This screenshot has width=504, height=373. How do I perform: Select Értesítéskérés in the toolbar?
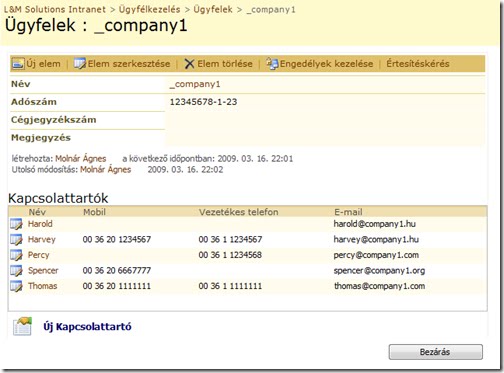pyautogui.click(x=418, y=63)
